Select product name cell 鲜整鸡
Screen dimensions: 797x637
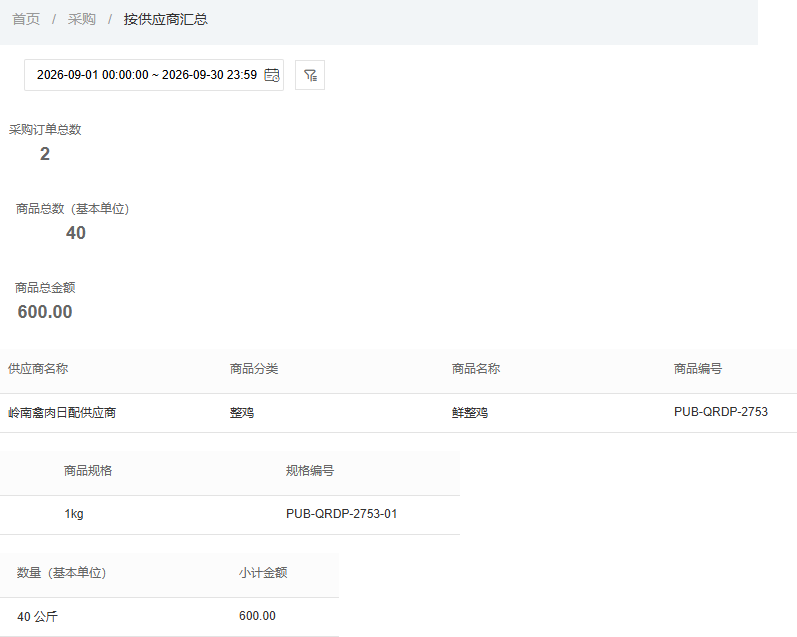pyautogui.click(x=470, y=413)
